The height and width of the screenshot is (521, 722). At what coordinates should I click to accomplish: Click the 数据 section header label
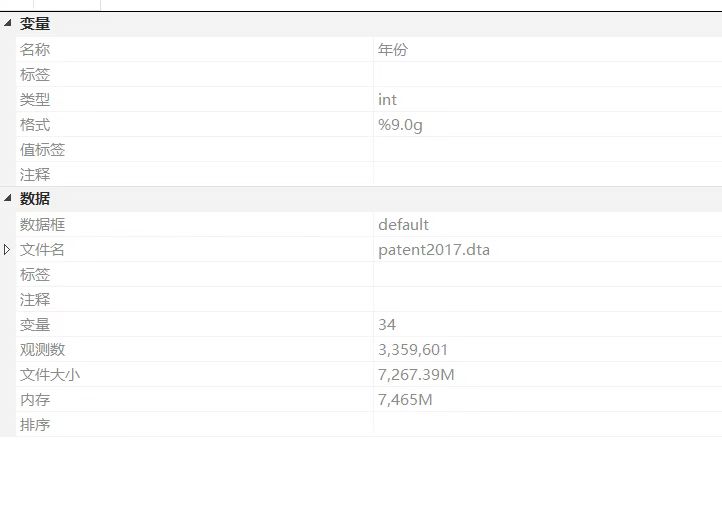[35, 199]
